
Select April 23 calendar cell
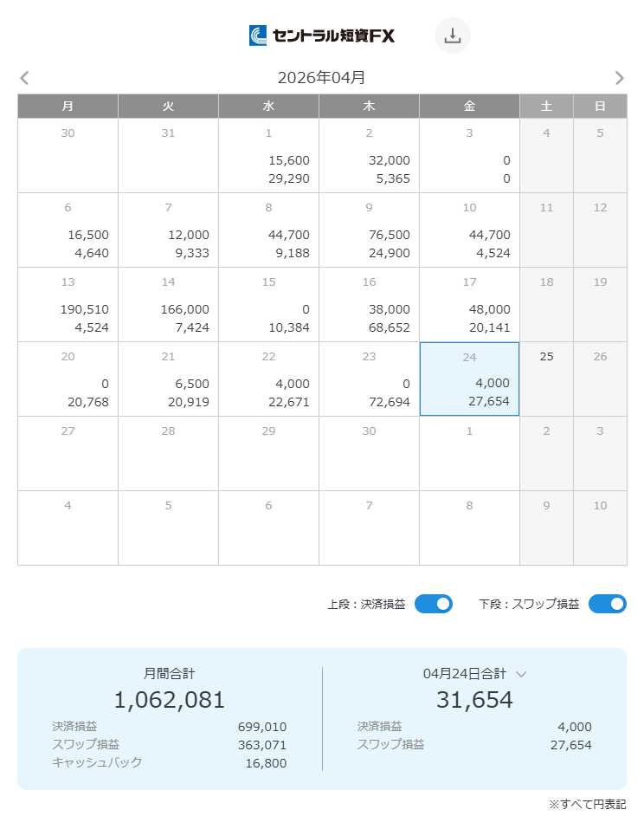[369, 379]
